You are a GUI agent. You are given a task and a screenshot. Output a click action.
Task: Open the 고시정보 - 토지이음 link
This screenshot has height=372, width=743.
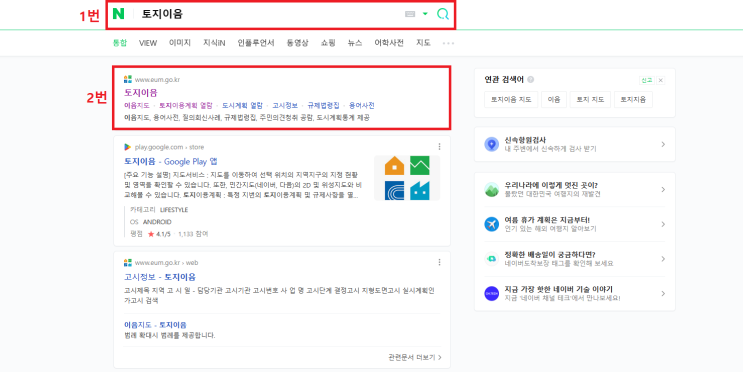tap(160, 277)
